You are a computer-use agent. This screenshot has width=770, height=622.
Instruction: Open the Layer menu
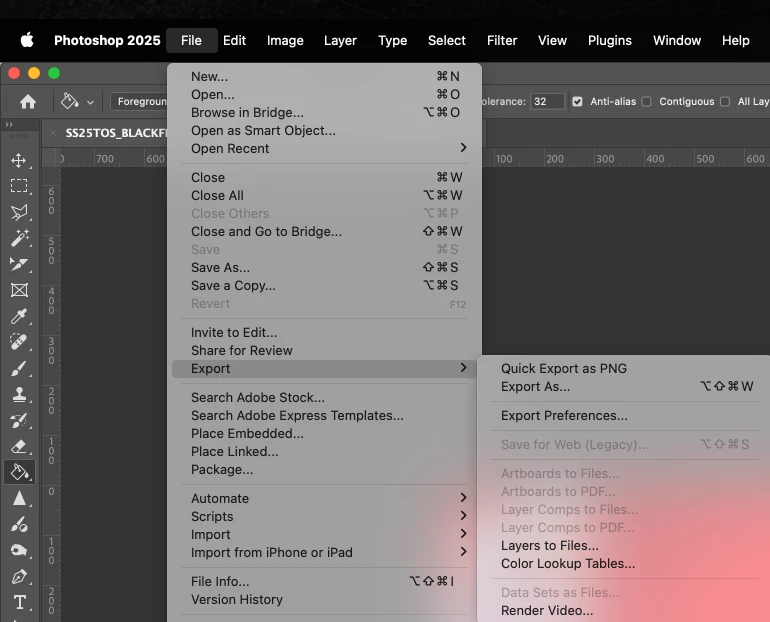point(340,40)
